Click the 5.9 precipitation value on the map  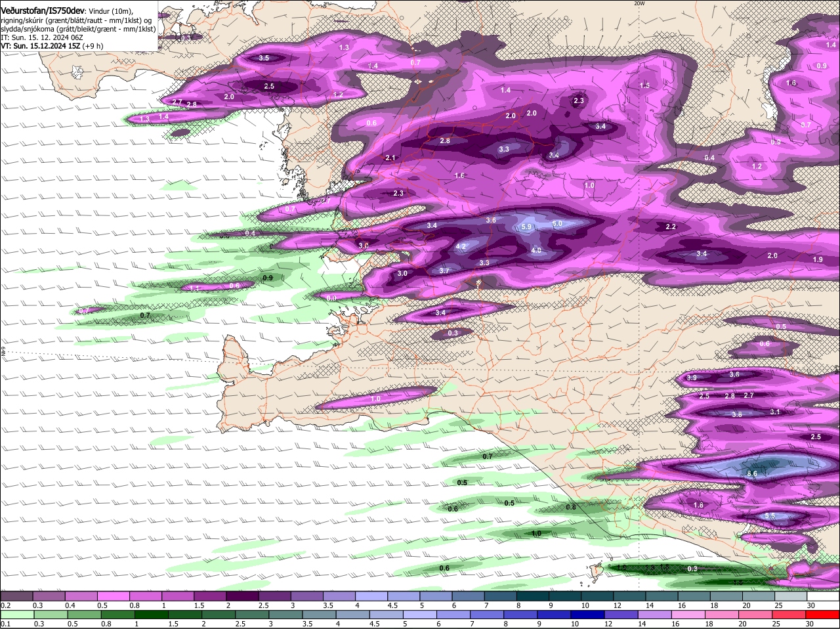(x=526, y=227)
